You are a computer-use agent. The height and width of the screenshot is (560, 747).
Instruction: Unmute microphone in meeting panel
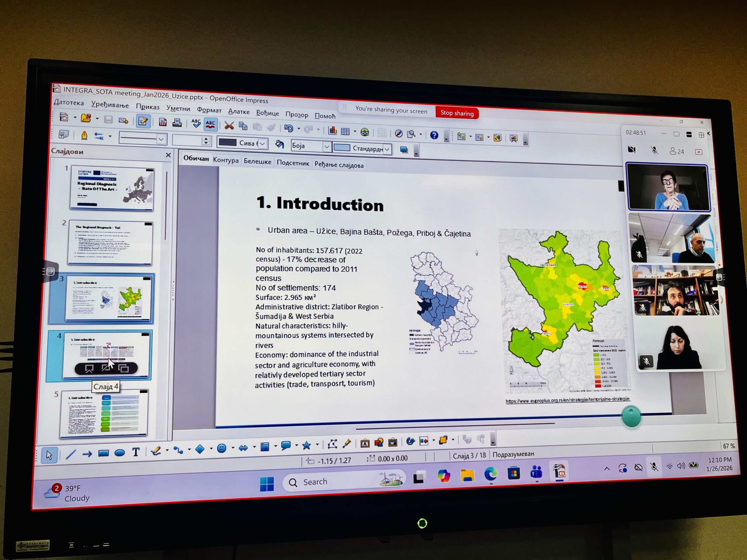[x=654, y=150]
